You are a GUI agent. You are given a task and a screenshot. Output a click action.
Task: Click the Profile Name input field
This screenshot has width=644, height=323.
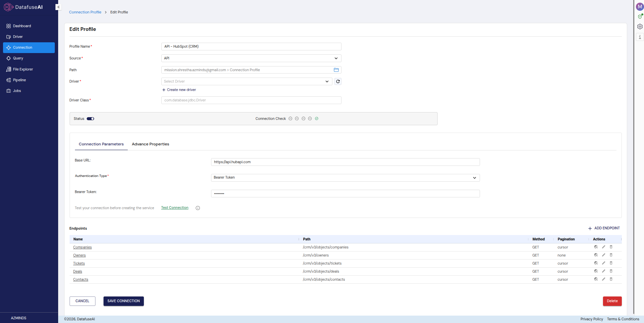251,47
